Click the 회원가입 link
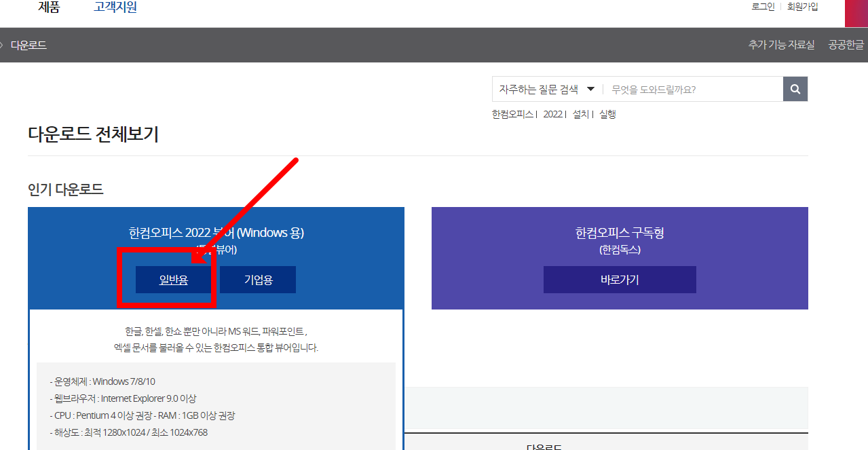Image resolution: width=868 pixels, height=450 pixels. point(801,6)
